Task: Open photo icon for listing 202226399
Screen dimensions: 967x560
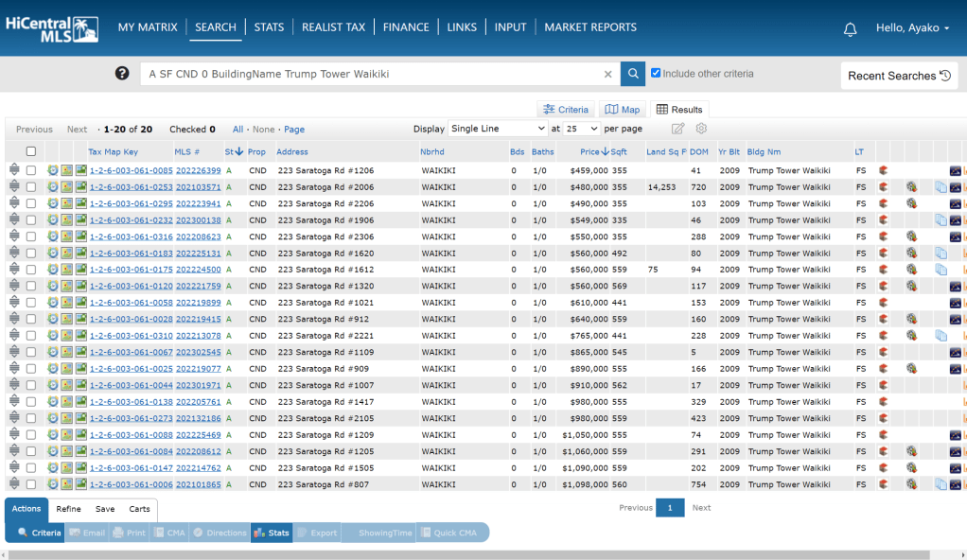Action: [x=81, y=171]
